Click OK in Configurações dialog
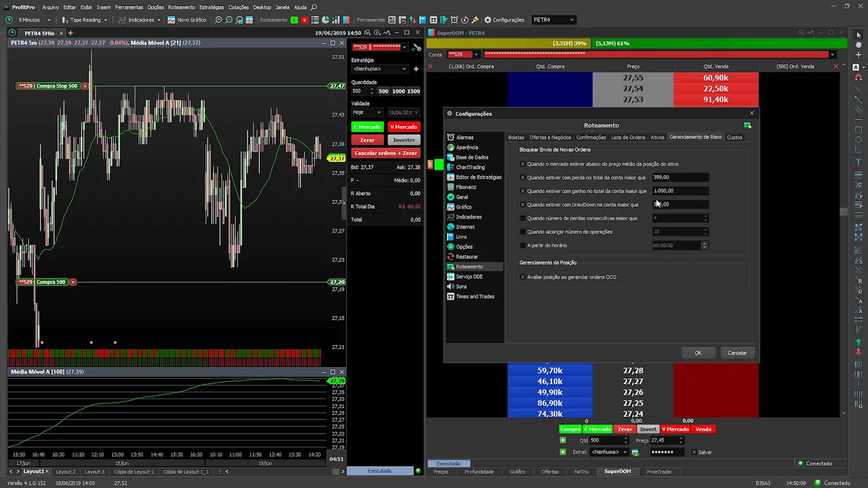The height and width of the screenshot is (488, 868). pos(698,353)
